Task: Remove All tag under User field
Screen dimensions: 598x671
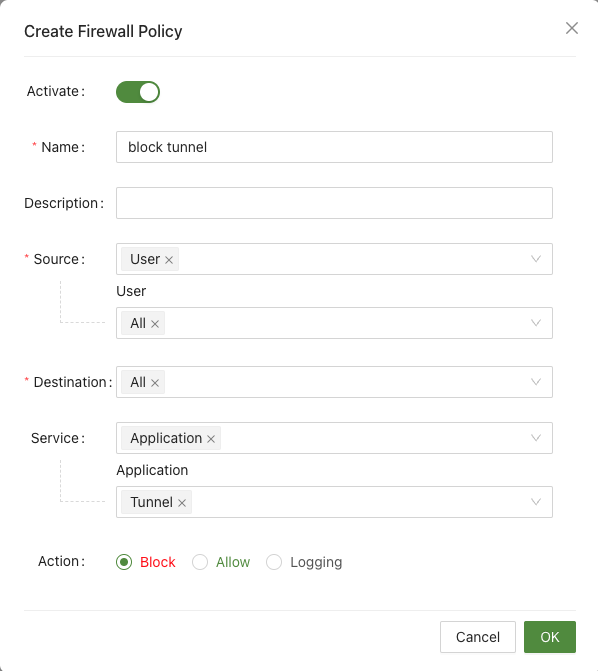Action: [155, 324]
